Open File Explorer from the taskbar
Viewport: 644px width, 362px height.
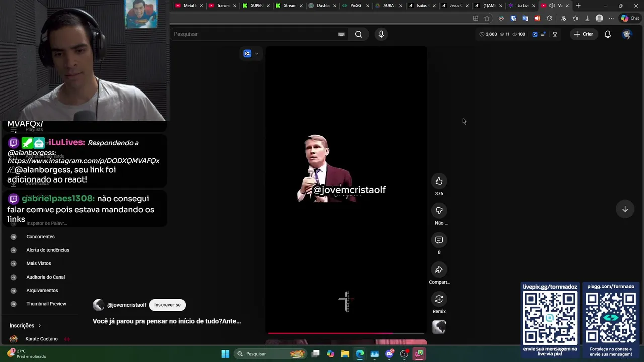point(345,354)
